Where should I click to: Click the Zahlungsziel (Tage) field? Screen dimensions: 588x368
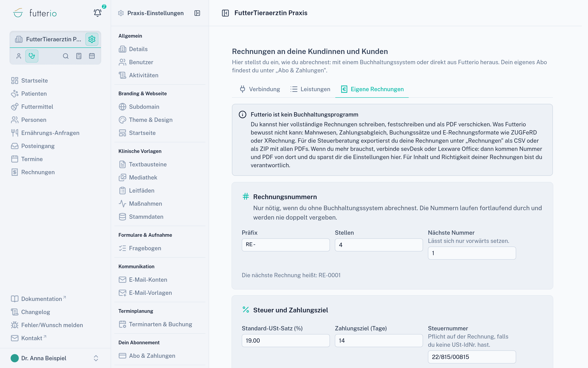point(379,340)
